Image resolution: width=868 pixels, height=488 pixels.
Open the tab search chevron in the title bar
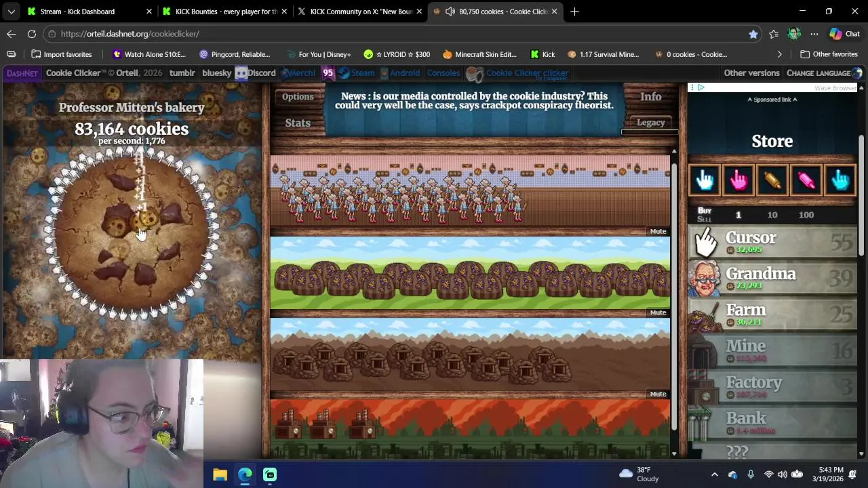point(12,12)
